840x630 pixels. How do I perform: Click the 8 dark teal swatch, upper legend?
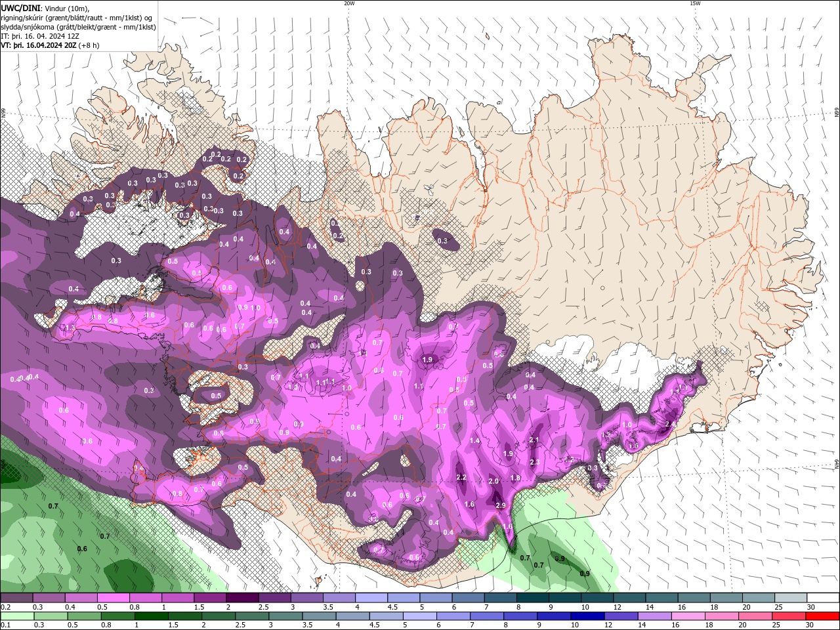tap(533, 598)
